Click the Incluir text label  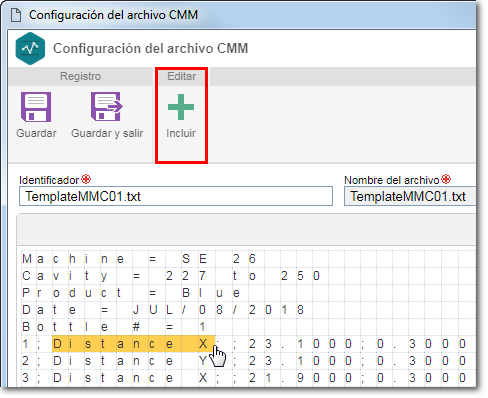click(181, 133)
